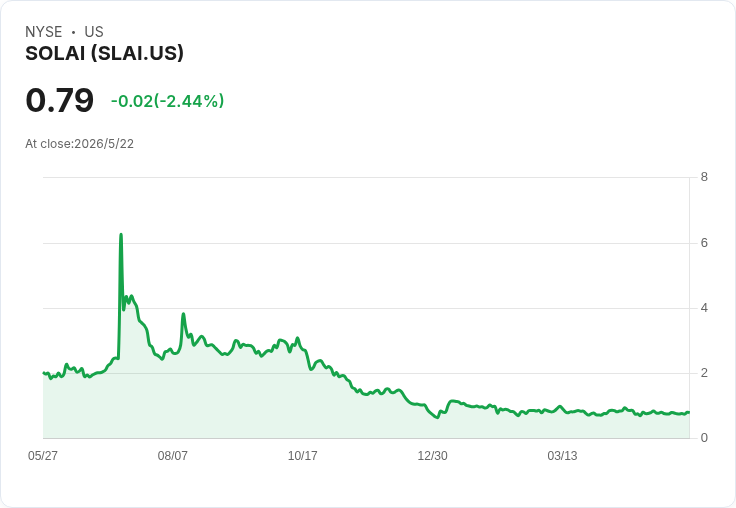Click the highest price spike above 6
This screenshot has width=736, height=508.
(x=121, y=234)
